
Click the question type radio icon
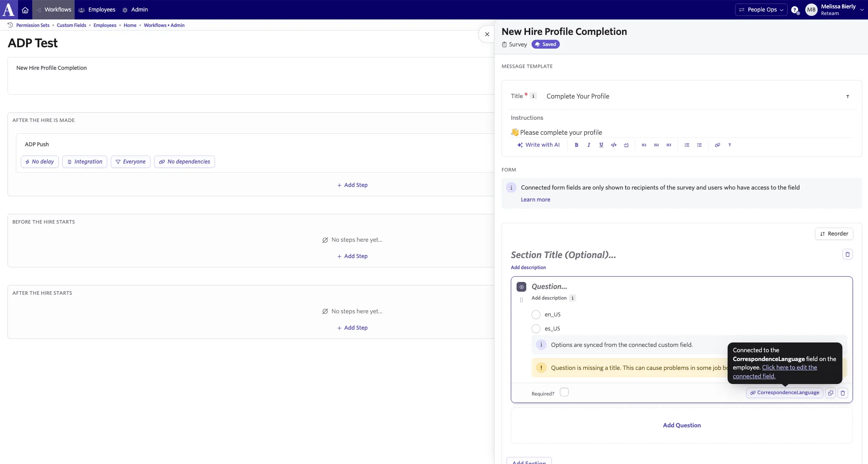pos(521,287)
